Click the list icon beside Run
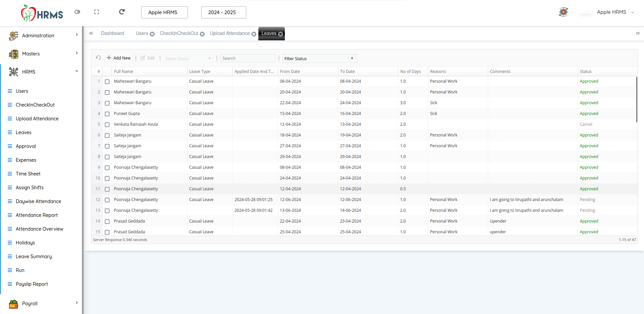 click(x=10, y=270)
